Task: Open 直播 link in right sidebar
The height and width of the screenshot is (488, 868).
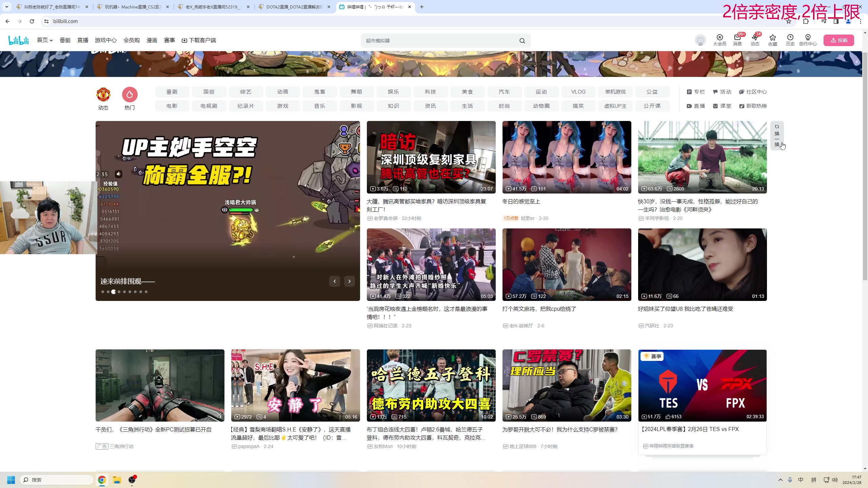Action: coord(696,106)
